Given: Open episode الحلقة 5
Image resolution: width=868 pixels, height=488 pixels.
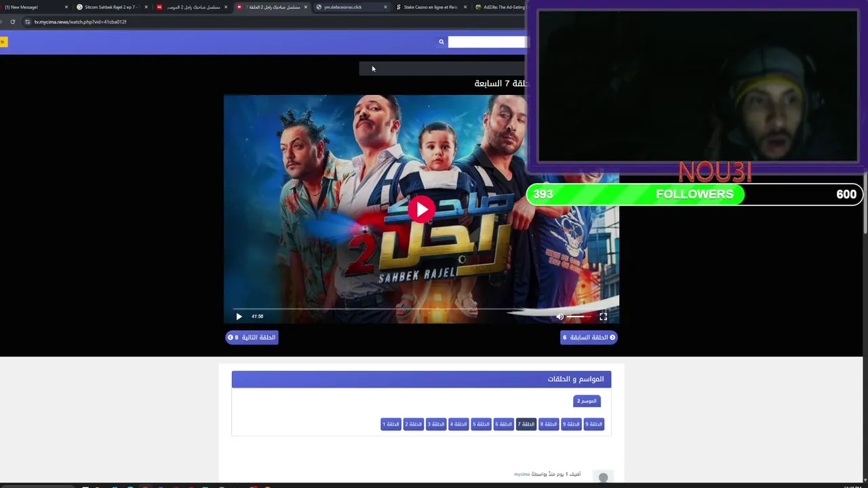Looking at the screenshot, I should tap(481, 424).
